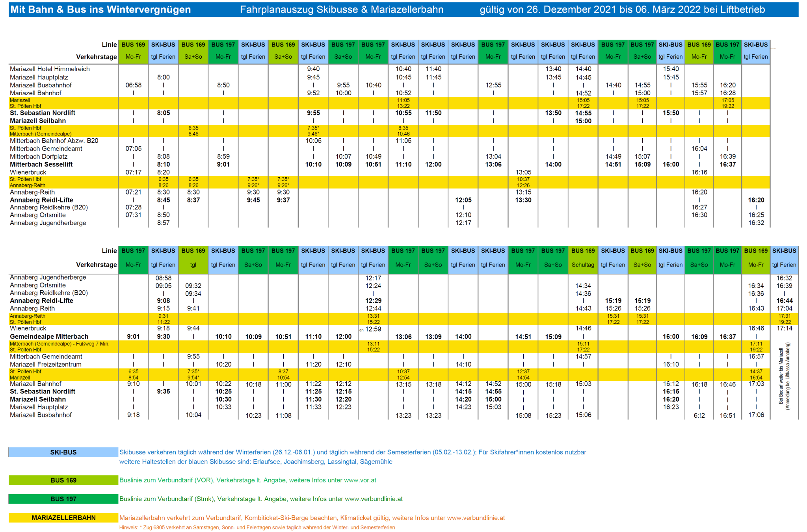Image resolution: width=807 pixels, height=532 pixels.
Task: Click the time "17:14" at Wienerbruck
Action: 785,328
